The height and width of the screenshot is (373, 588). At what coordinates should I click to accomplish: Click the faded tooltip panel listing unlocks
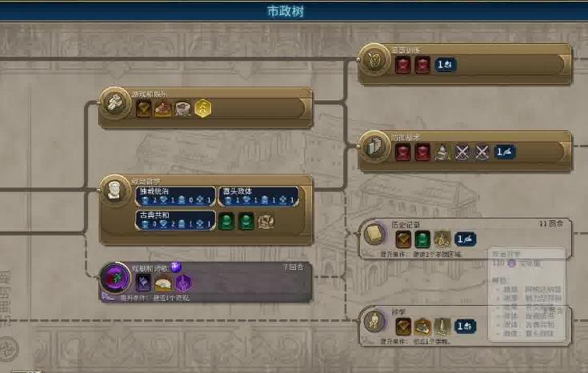pyautogui.click(x=526, y=295)
